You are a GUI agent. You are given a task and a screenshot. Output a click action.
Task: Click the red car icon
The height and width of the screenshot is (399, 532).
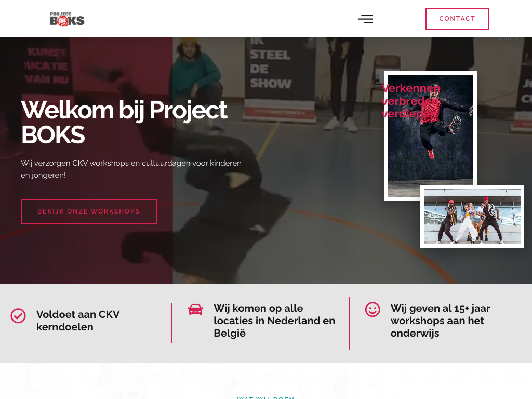[195, 310]
